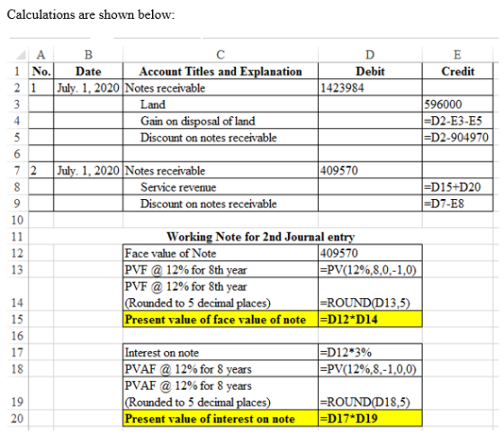This screenshot has width=504, height=434.
Task: Select the date cell in row 2
Action: coord(88,87)
